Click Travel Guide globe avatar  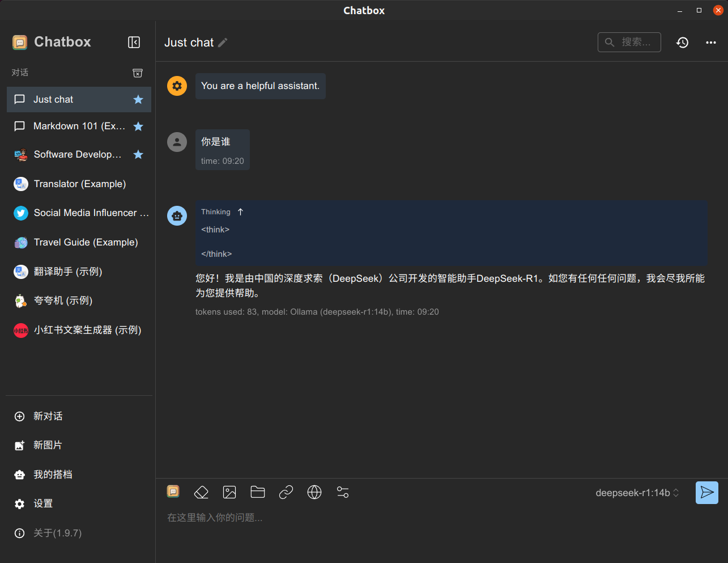(21, 243)
